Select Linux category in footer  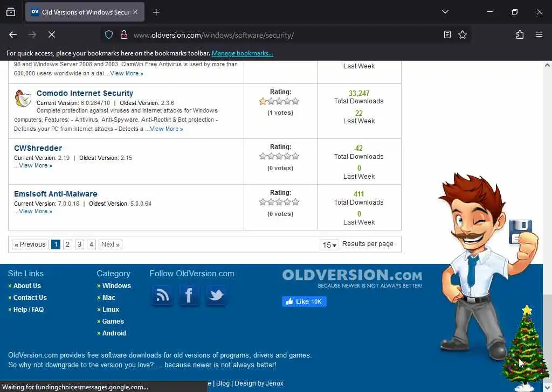[x=111, y=310]
